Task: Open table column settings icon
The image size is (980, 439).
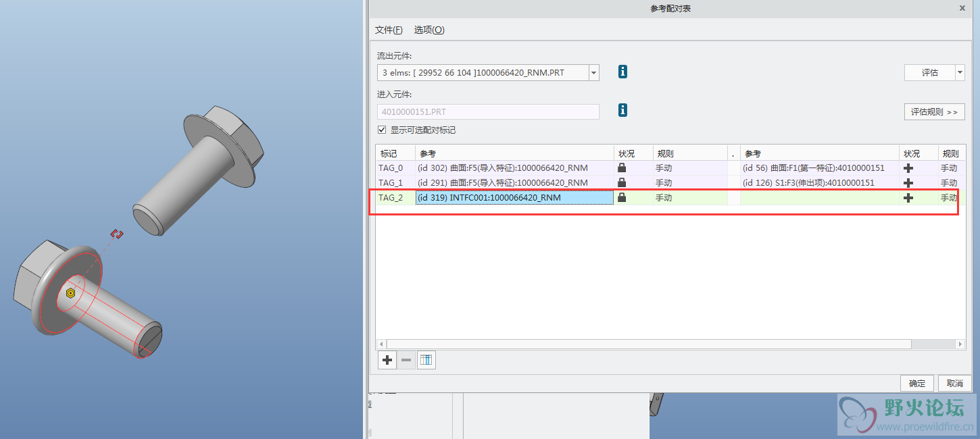Action: (x=426, y=360)
